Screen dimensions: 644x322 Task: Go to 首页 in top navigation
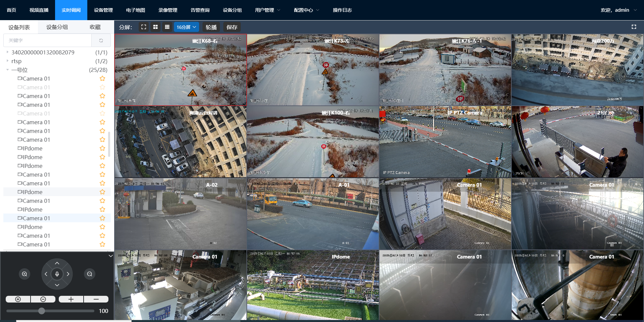pos(11,10)
